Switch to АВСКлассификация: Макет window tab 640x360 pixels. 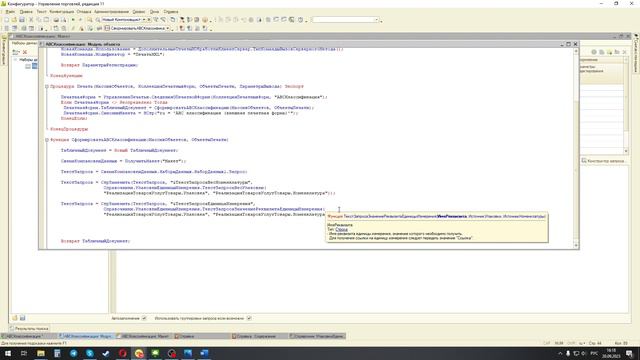coord(144,336)
